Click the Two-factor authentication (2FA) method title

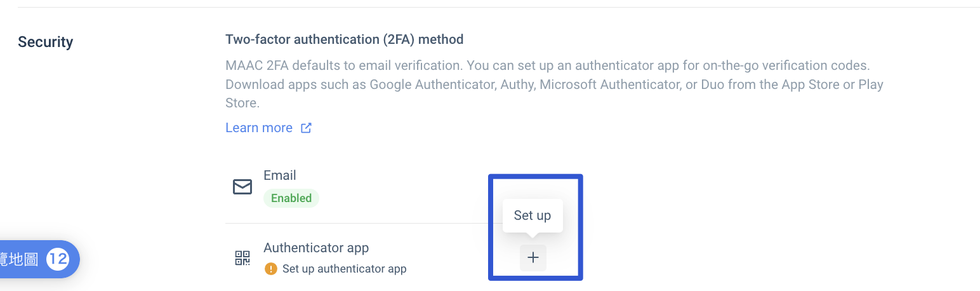click(345, 39)
